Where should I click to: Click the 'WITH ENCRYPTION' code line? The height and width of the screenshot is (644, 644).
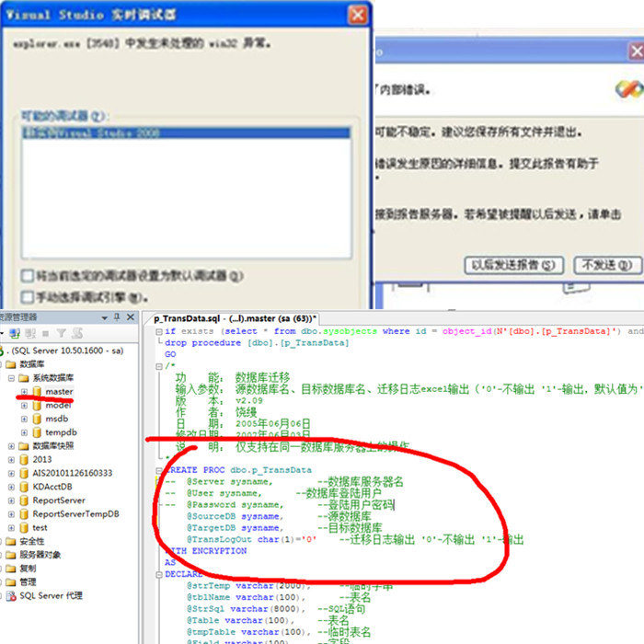pyautogui.click(x=206, y=551)
